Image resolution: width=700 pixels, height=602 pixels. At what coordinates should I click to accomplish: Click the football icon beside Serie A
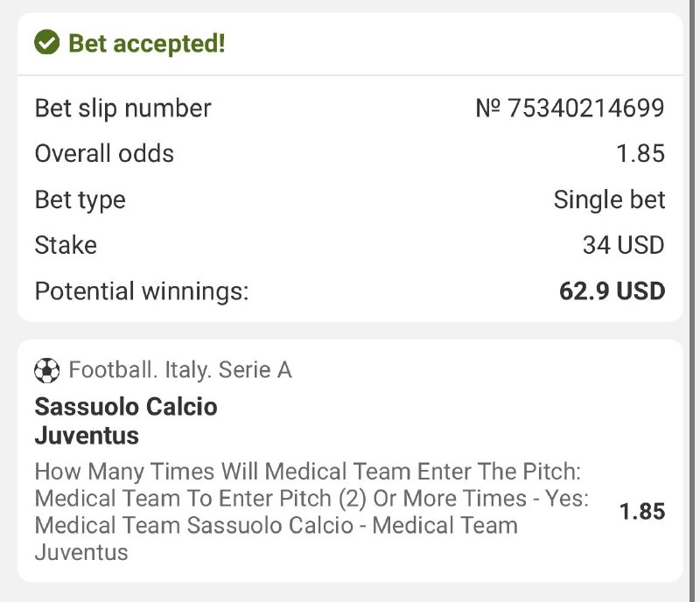click(x=46, y=371)
